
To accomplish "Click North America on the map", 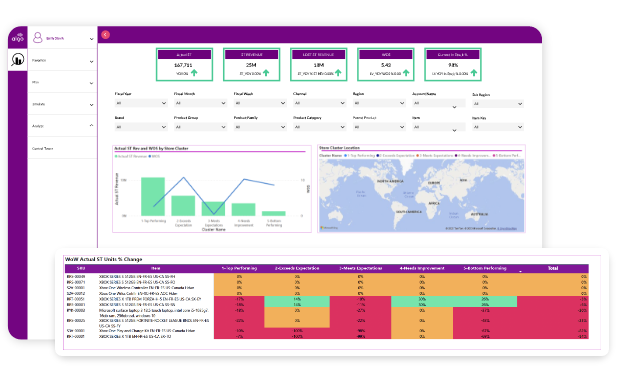I will click(390, 181).
